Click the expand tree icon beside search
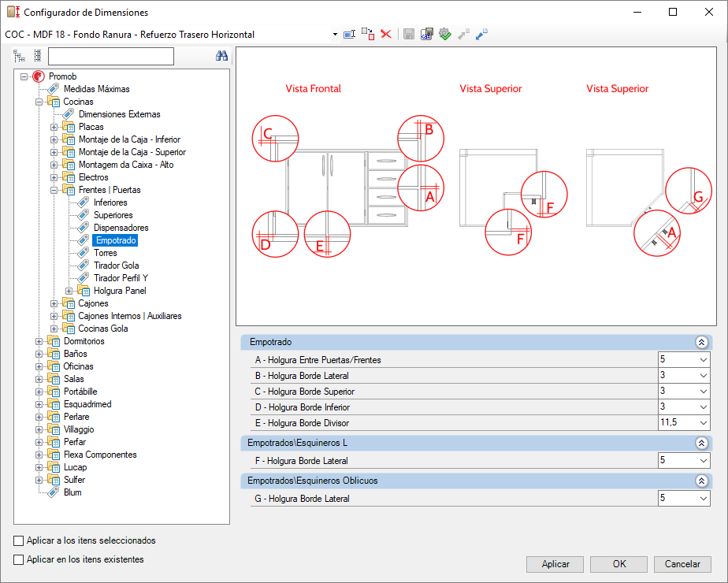The width and height of the screenshot is (728, 583). click(x=19, y=56)
